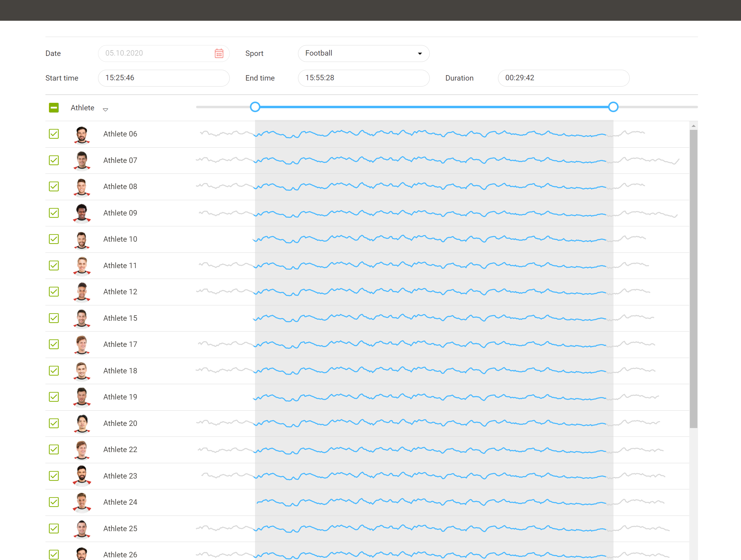Sort by the Athlete column arrow
This screenshot has width=741, height=560.
point(105,109)
